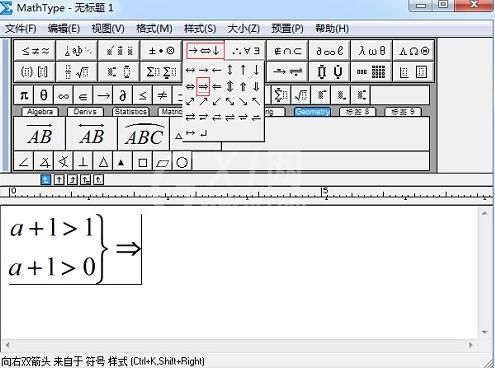The image size is (495, 368).
Task: Switch to the Algebra tab
Action: (40, 112)
